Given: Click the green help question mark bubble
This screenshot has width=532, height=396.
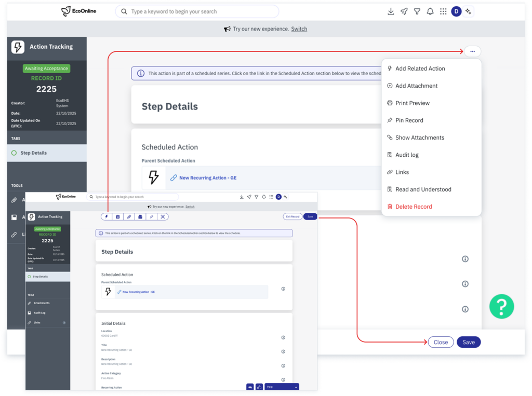Looking at the screenshot, I should pyautogui.click(x=501, y=307).
